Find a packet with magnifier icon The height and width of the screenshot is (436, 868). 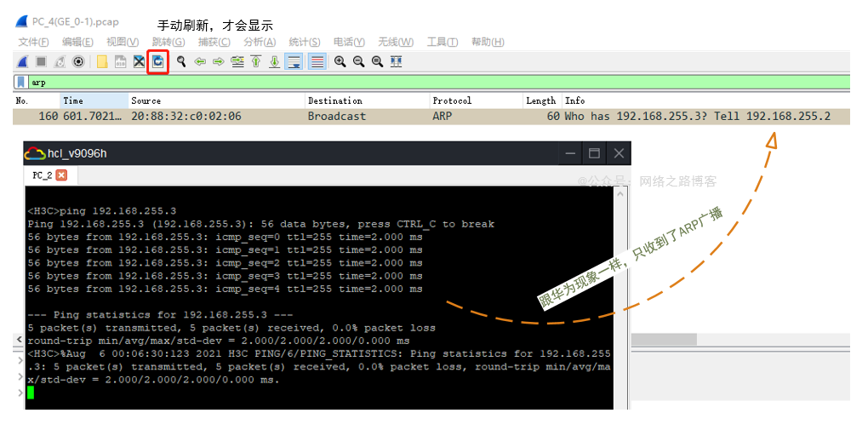181,61
